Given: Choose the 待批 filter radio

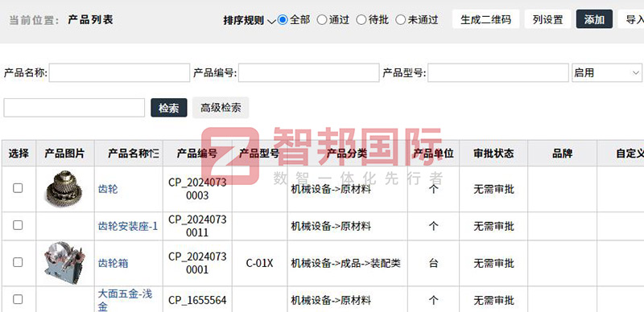Looking at the screenshot, I should (x=361, y=20).
